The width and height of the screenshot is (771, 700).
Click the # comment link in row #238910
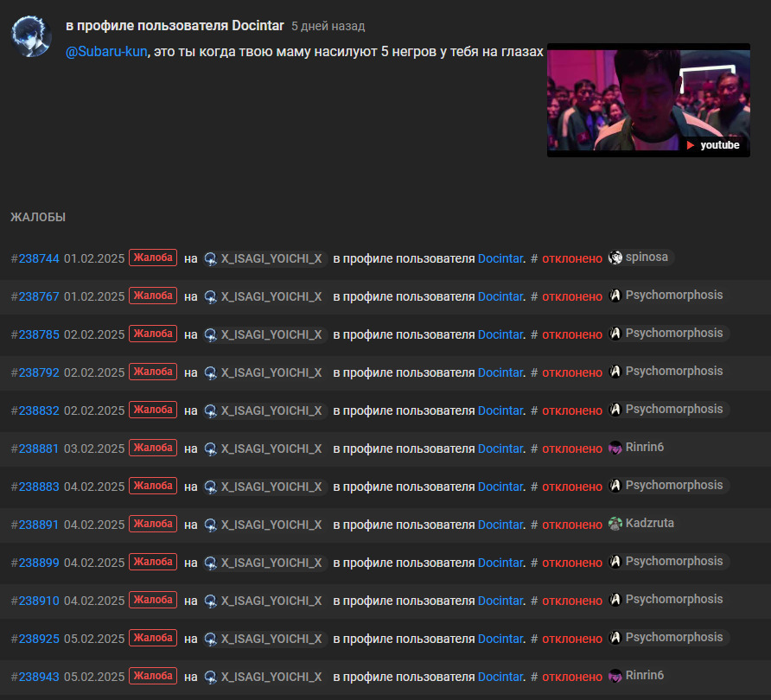534,601
